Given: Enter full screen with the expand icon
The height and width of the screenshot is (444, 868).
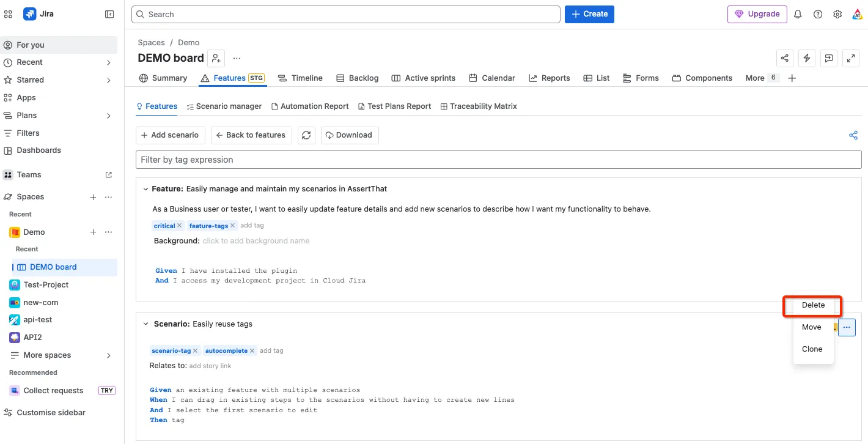Looking at the screenshot, I should 851,58.
